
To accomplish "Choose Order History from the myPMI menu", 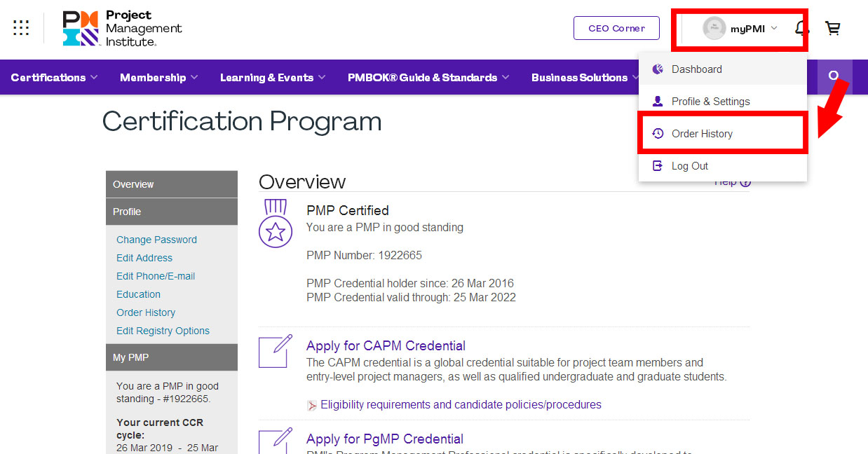I will pos(723,134).
